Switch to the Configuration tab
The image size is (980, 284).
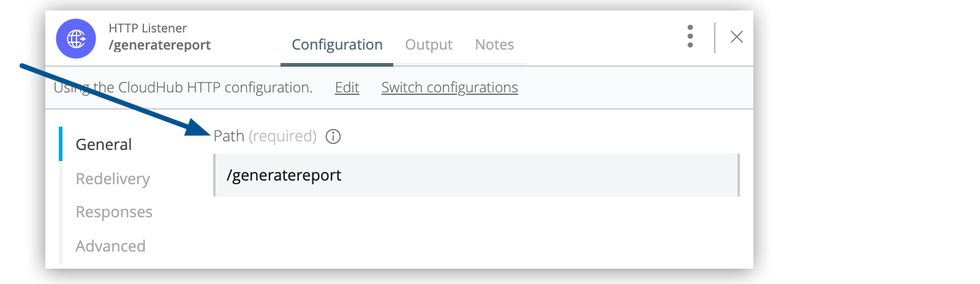(x=337, y=45)
